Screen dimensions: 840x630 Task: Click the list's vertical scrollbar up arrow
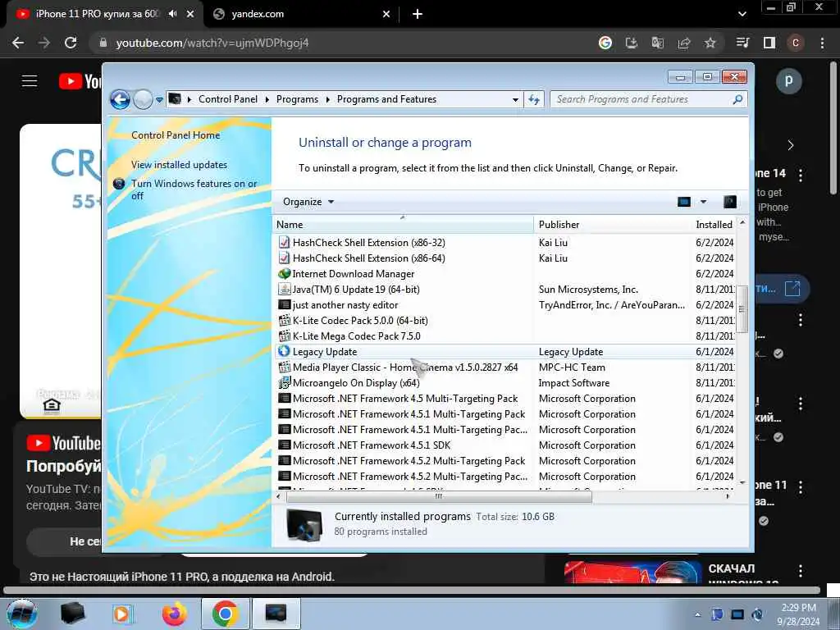742,222
